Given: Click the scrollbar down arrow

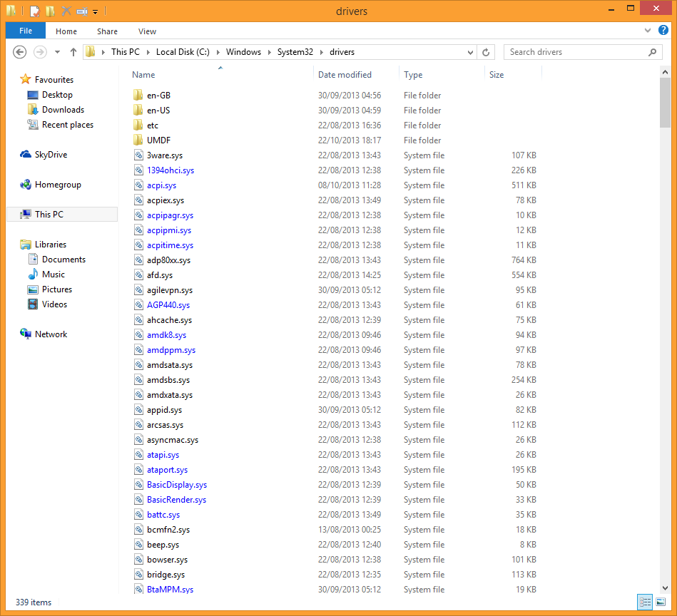Looking at the screenshot, I should coord(665,588).
